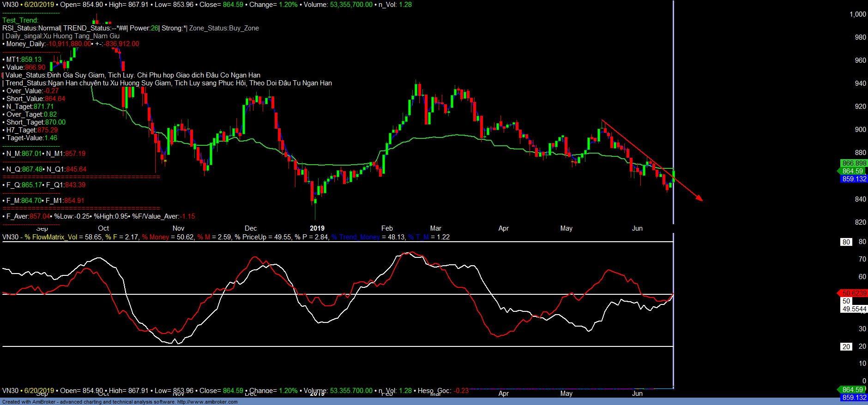This screenshot has width=868, height=405.
Task: Click the green 866.898 price label
Action: click(854, 163)
